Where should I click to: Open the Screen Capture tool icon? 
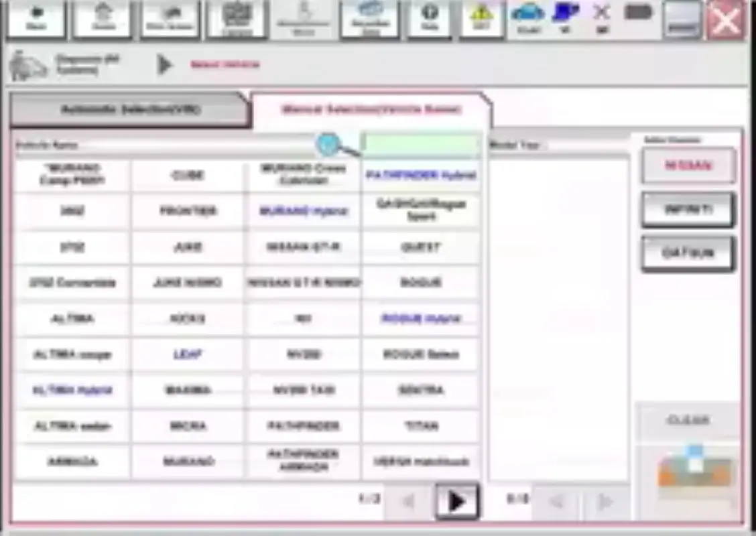tap(236, 19)
